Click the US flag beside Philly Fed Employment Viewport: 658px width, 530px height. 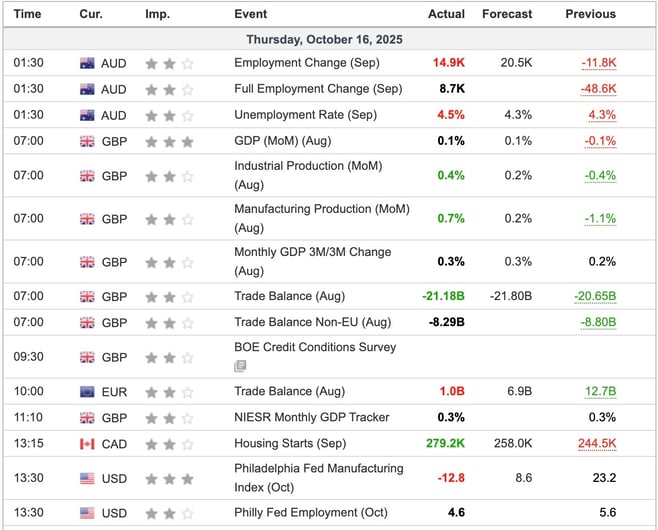click(x=87, y=513)
